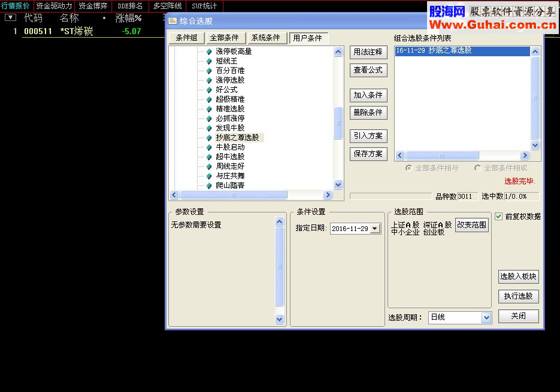The height and width of the screenshot is (392, 560).
Task: Click formula tree horizontal scroll-right arrow
Action: pos(328,195)
